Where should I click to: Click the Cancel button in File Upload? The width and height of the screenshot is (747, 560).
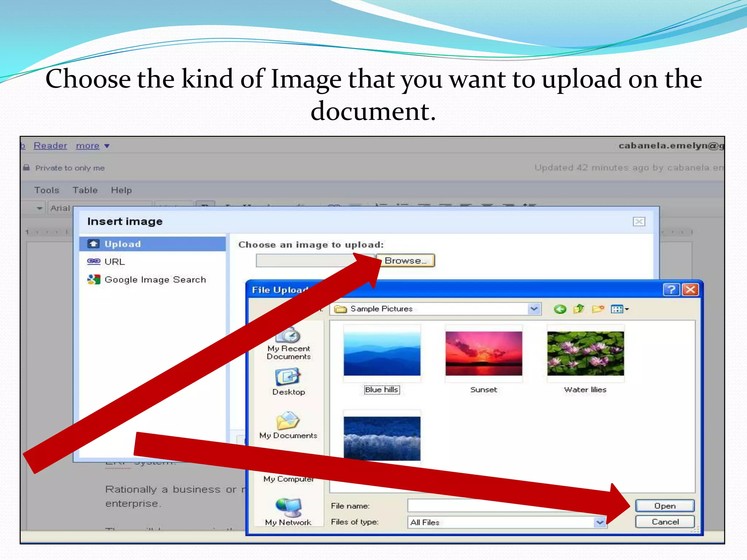[665, 522]
